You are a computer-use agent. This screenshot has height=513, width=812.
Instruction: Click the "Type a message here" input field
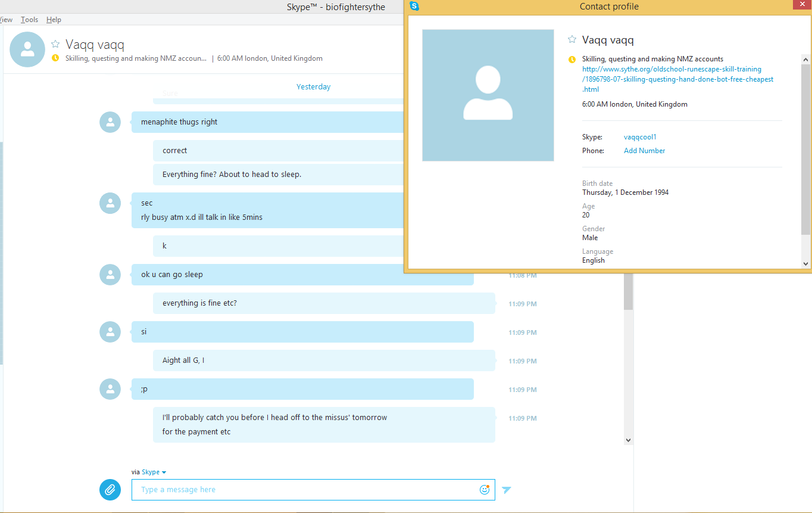[x=313, y=490]
